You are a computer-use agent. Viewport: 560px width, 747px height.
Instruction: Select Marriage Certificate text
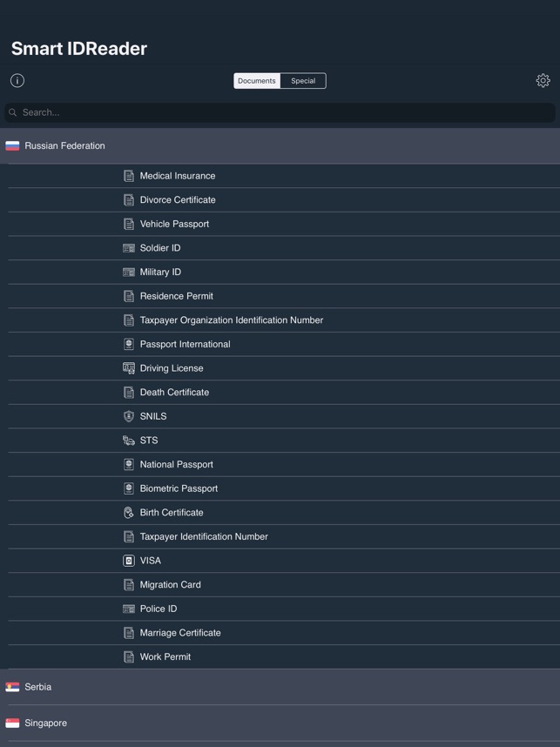point(180,633)
